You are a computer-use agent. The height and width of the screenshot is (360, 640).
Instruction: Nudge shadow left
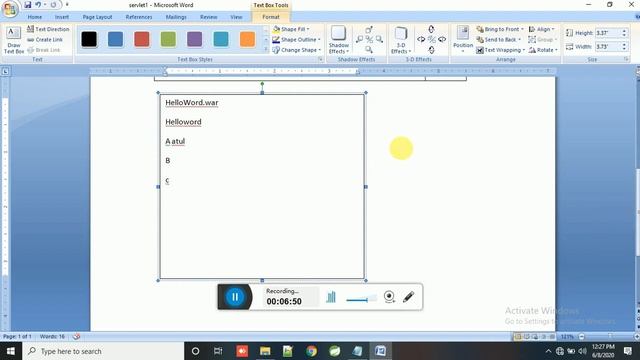click(359, 39)
